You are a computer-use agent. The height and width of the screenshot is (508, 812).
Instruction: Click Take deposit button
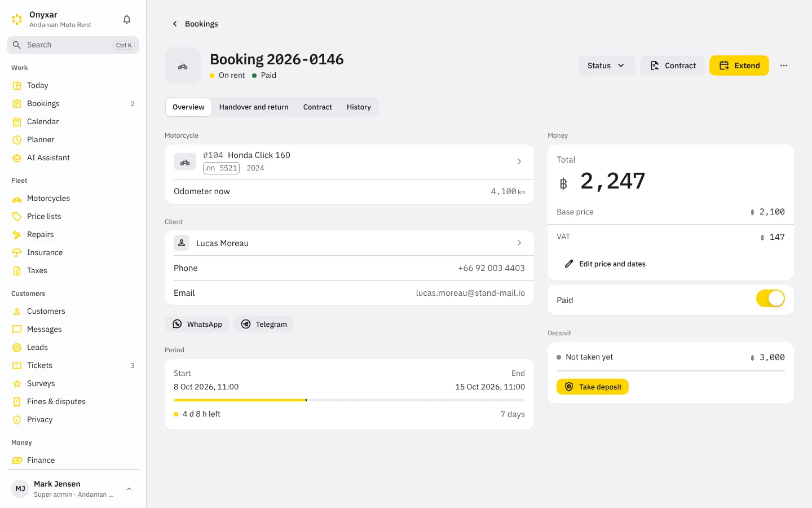593,387
